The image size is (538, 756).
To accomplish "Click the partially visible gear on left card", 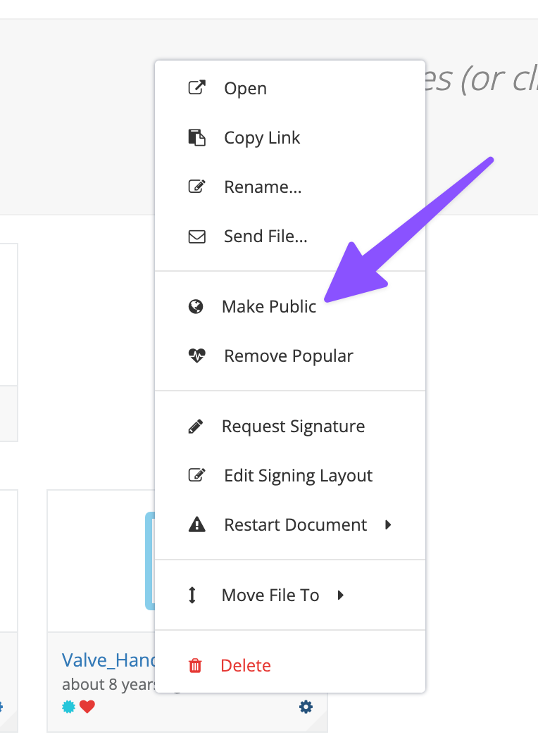I will (1, 707).
